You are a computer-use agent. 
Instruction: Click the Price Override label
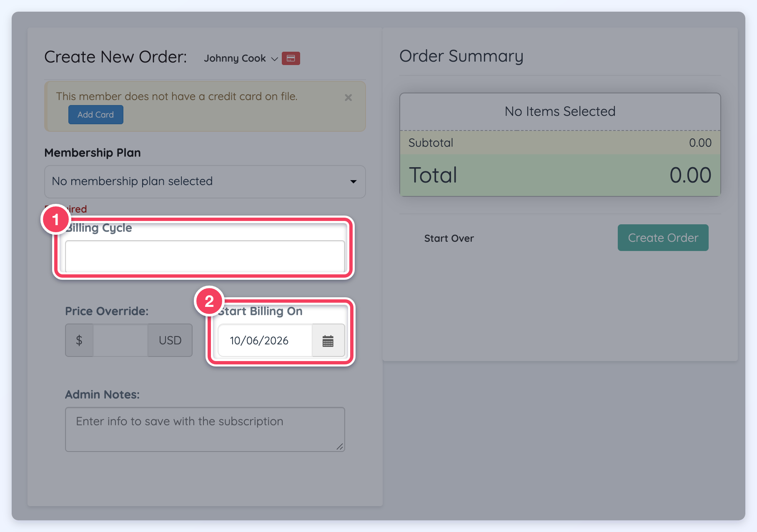(x=107, y=311)
